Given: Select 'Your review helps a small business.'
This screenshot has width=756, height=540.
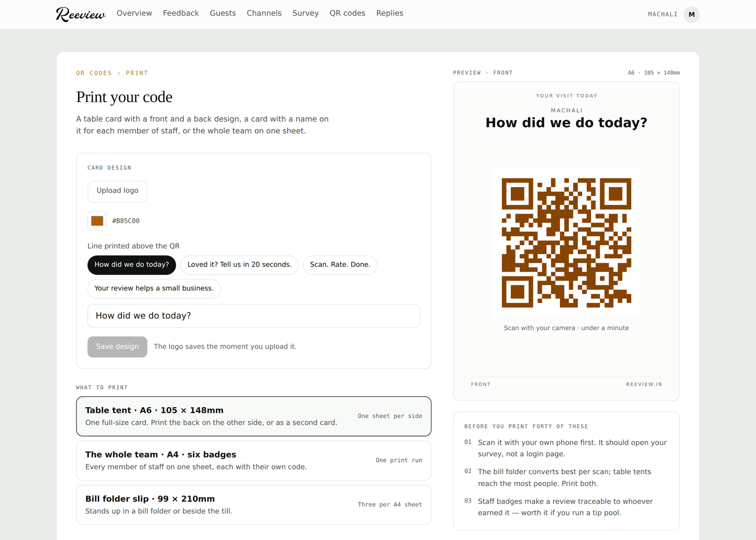Looking at the screenshot, I should pyautogui.click(x=154, y=289).
